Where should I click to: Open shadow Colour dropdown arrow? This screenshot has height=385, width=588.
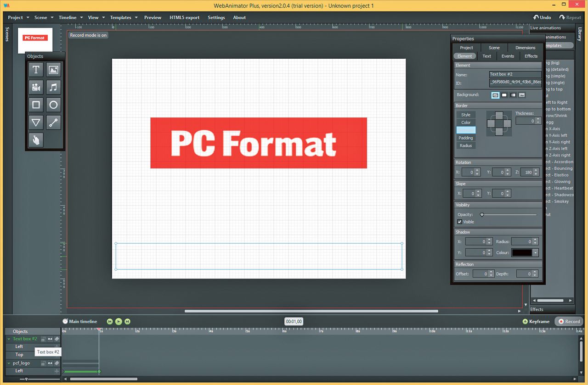pos(535,253)
